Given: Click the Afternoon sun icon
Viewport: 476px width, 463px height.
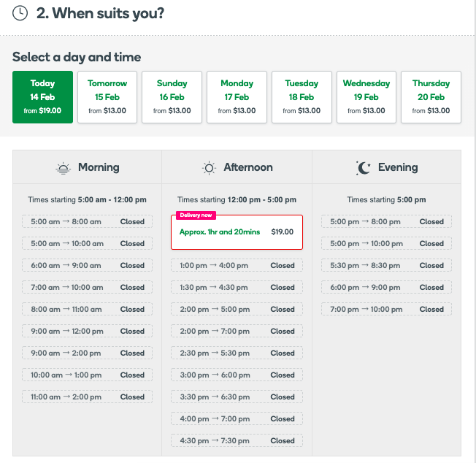Looking at the screenshot, I should [x=209, y=167].
